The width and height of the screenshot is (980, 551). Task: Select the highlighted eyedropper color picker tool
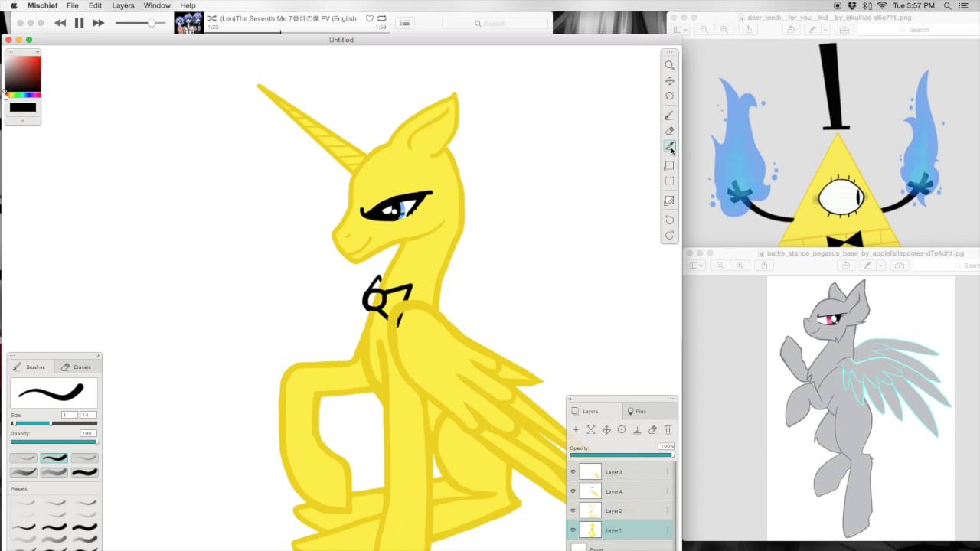pos(669,146)
